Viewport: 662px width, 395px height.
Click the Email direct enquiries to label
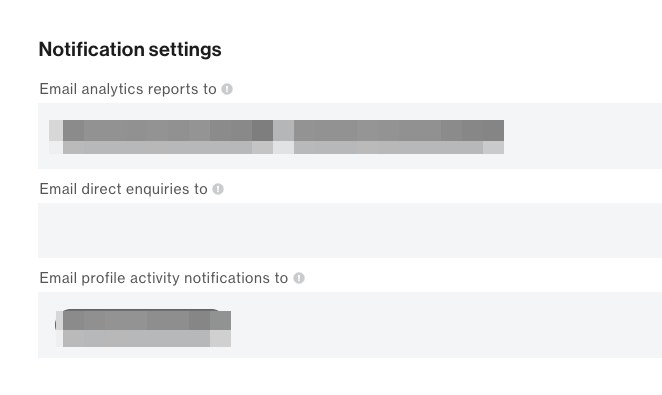[x=123, y=189]
